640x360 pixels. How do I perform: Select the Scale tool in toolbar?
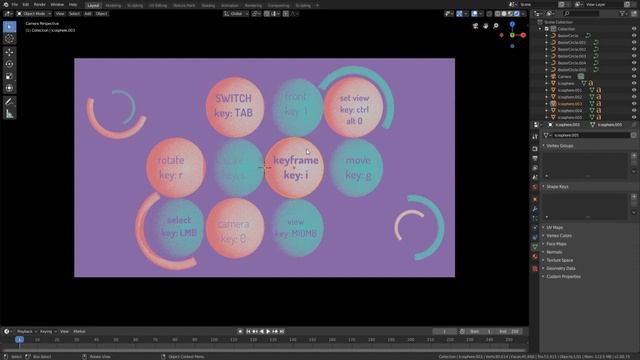[x=9, y=76]
